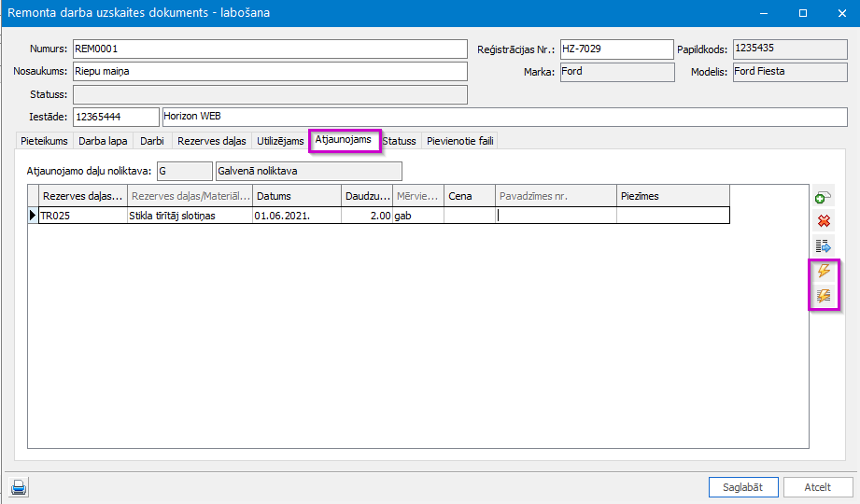Click the Saglabāt button

pos(742,487)
